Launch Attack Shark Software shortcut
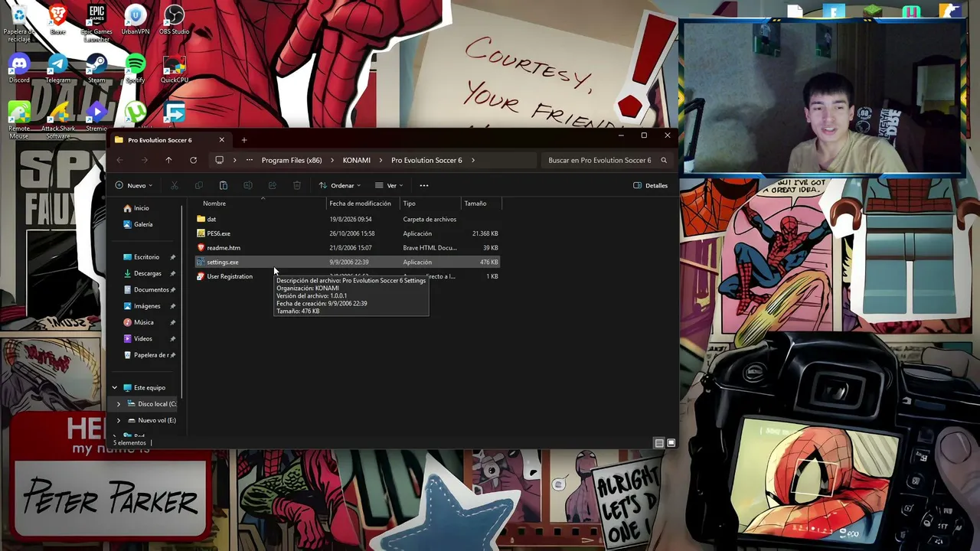Screen dimensions: 980x551 point(57,120)
